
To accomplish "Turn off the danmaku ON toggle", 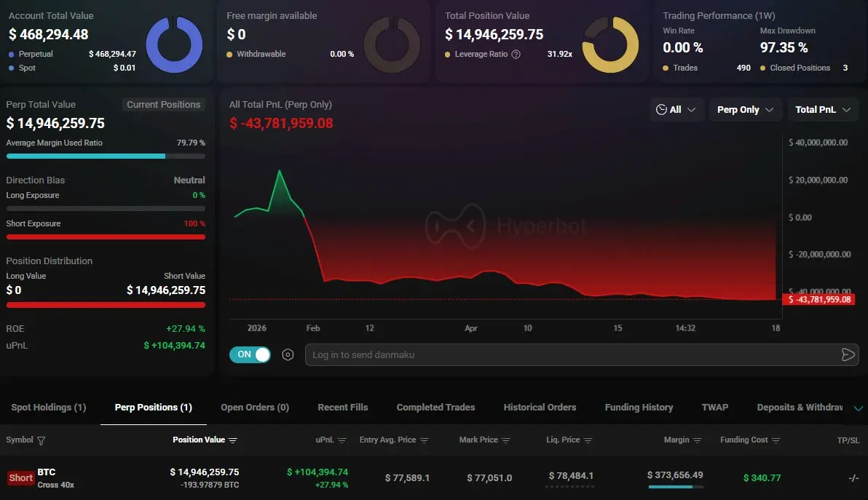I will point(250,354).
